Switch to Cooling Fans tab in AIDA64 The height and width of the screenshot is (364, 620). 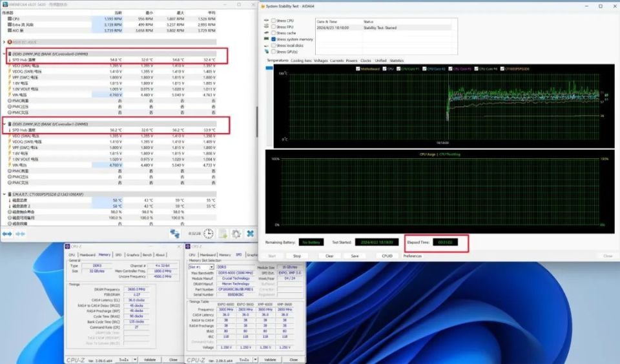tap(302, 61)
